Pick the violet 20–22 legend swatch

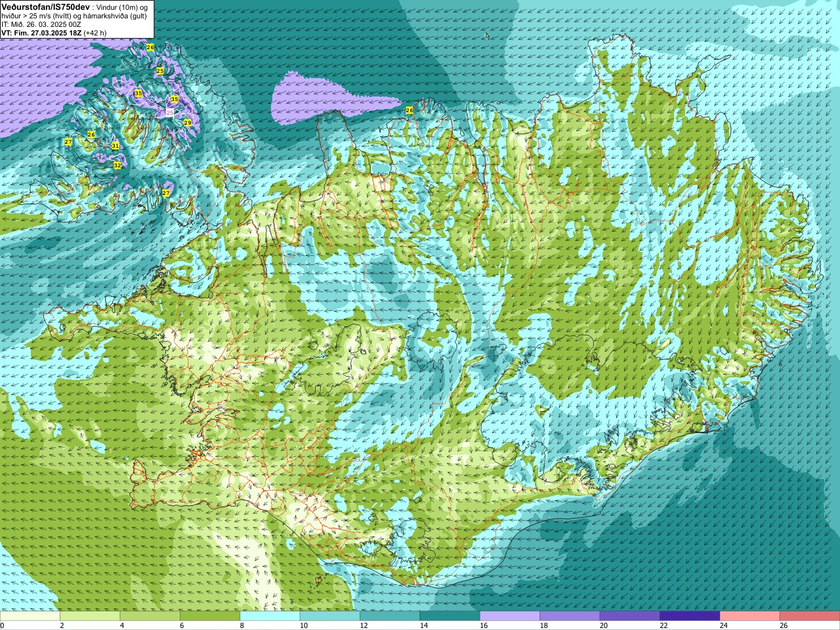pos(630,616)
